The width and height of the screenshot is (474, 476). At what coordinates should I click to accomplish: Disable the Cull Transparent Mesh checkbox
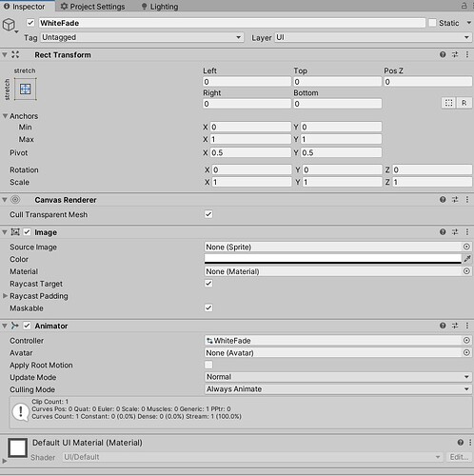click(208, 214)
